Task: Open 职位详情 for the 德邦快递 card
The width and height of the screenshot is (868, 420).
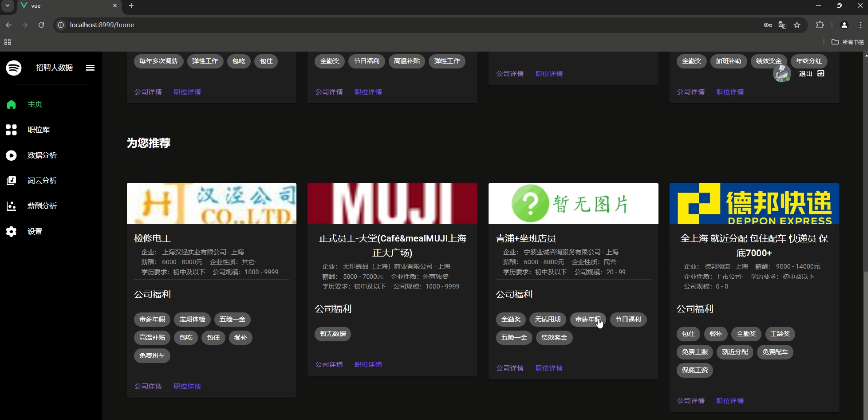Action: coord(730,401)
